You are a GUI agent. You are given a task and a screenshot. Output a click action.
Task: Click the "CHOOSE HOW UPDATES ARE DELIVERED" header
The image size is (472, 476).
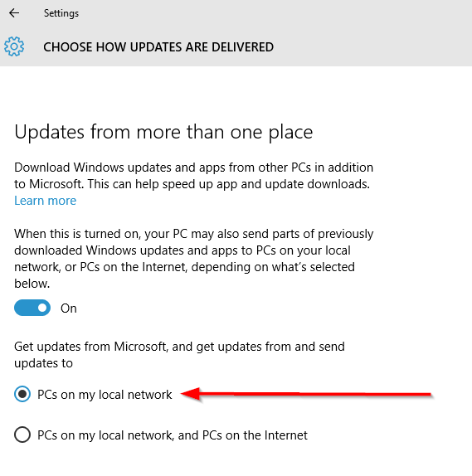pos(158,47)
